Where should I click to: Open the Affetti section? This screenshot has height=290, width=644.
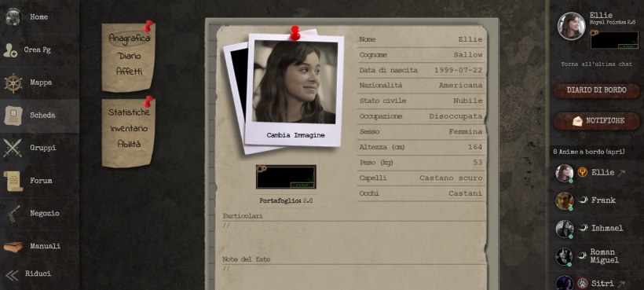coord(129,71)
